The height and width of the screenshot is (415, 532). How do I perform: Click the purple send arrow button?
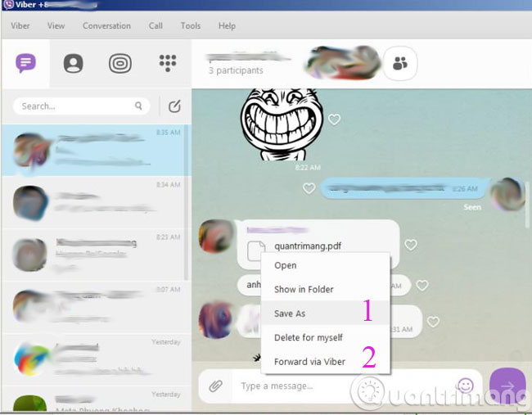click(x=507, y=386)
